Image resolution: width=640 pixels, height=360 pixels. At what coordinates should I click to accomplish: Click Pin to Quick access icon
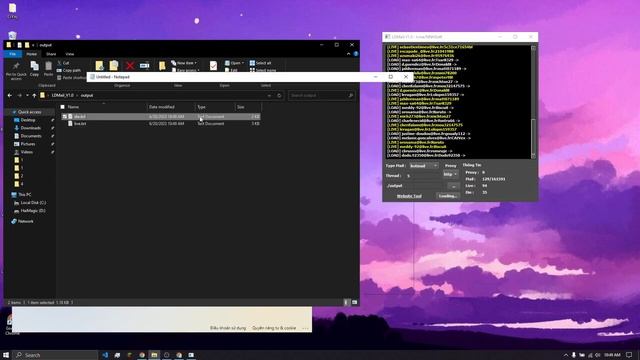16,66
